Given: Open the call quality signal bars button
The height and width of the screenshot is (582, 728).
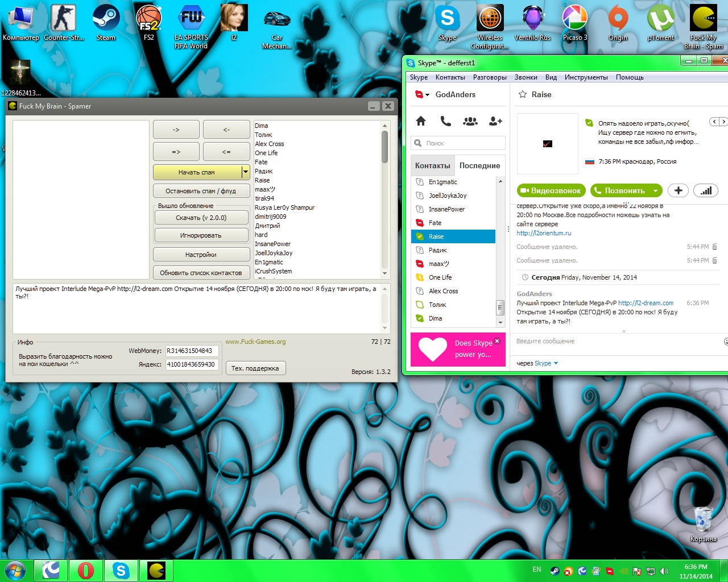Looking at the screenshot, I should [706, 190].
